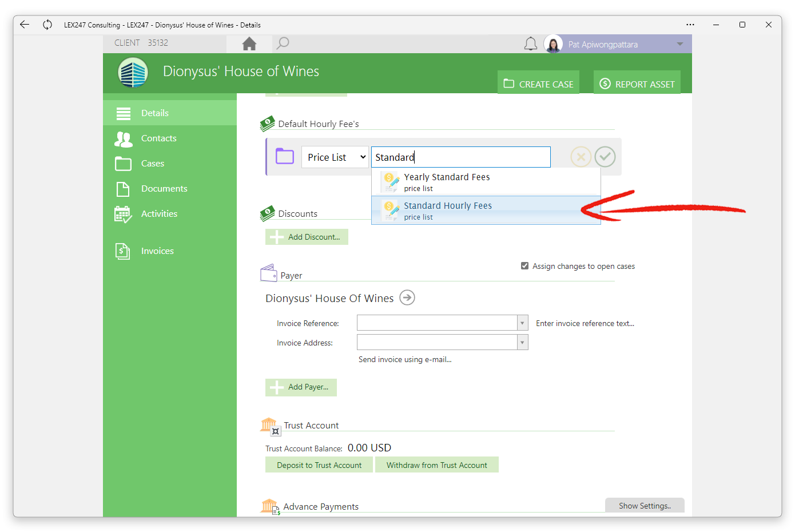This screenshot has height=532, width=795.
Task: Click the REPORT ASSET button
Action: pos(637,84)
